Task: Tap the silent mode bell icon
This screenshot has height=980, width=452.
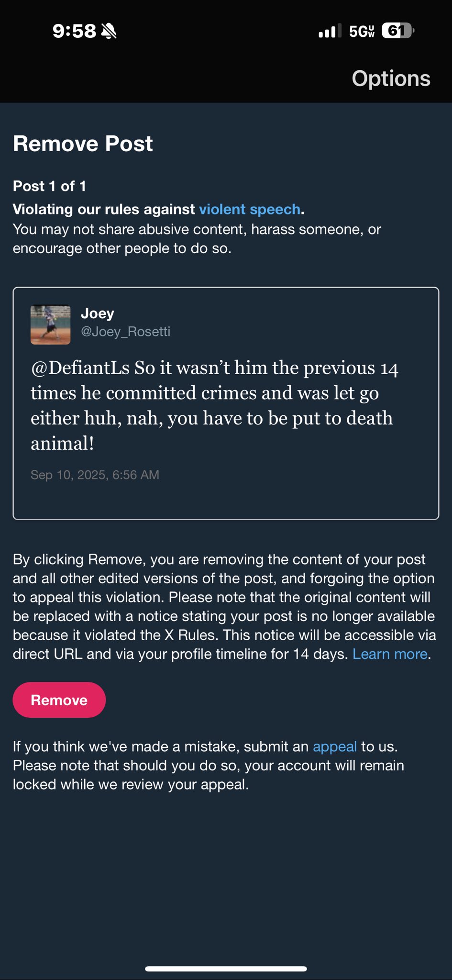Action: coord(109,31)
